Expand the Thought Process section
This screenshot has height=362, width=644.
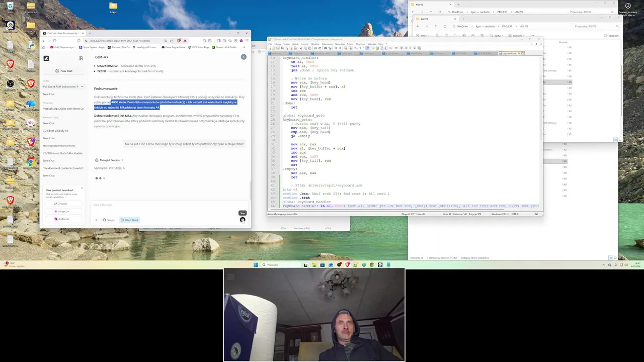point(109,160)
